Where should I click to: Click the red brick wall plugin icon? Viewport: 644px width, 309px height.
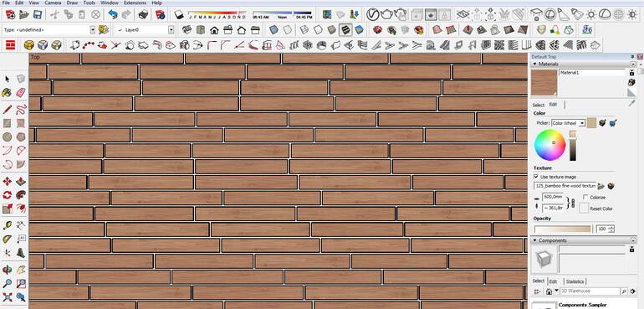10,45
